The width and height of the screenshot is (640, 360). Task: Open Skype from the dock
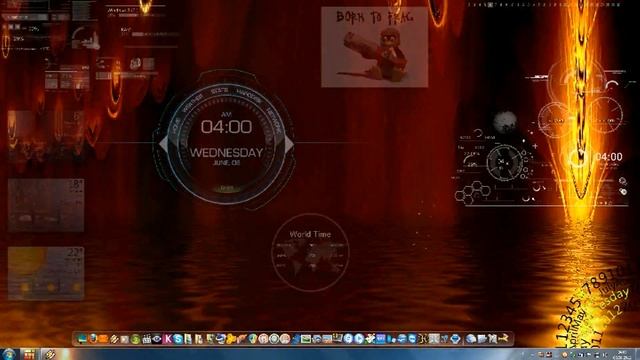click(x=178, y=339)
